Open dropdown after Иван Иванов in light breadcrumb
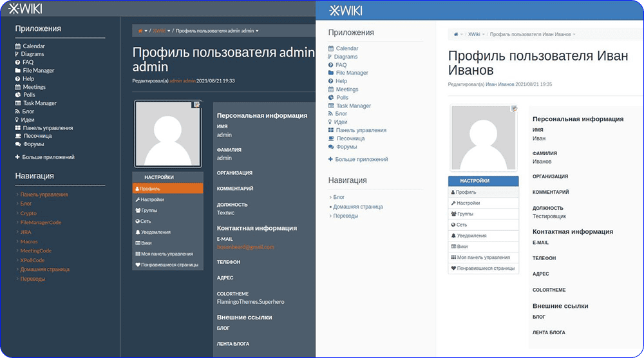This screenshot has width=644, height=358. click(574, 34)
